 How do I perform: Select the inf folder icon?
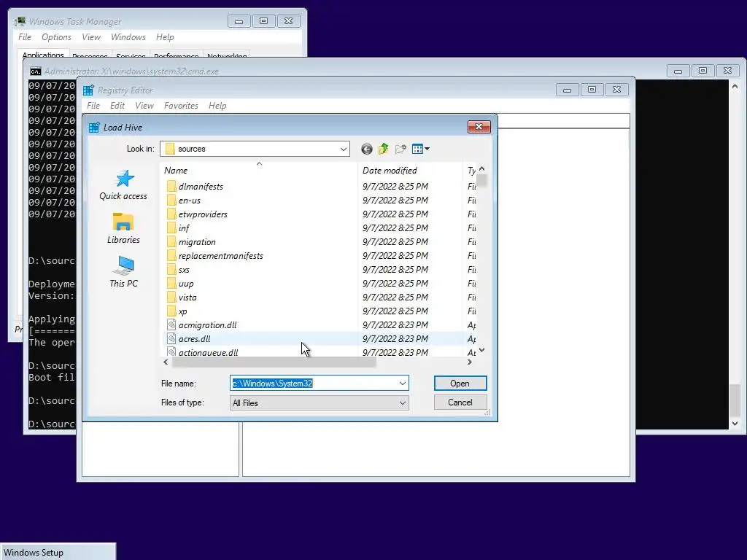click(171, 227)
